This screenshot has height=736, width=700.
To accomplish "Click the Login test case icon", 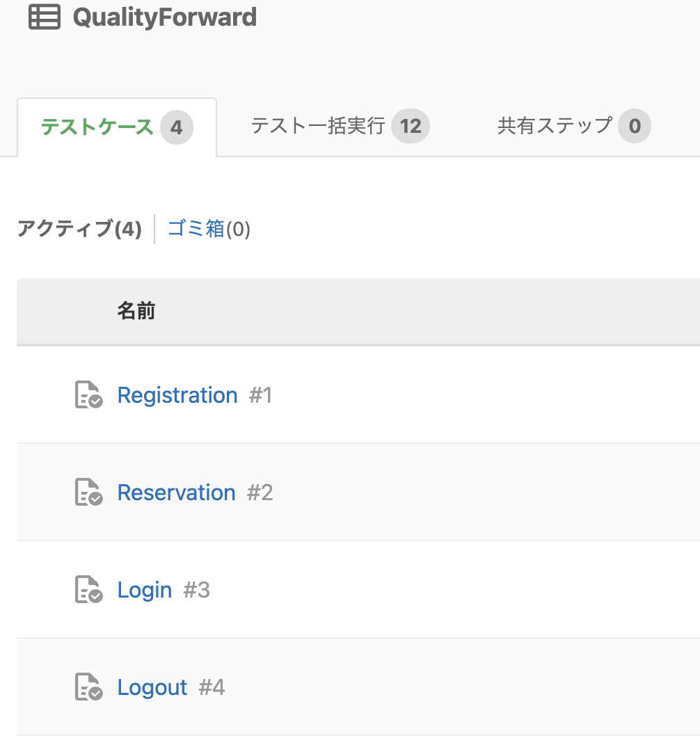I will pos(89,589).
